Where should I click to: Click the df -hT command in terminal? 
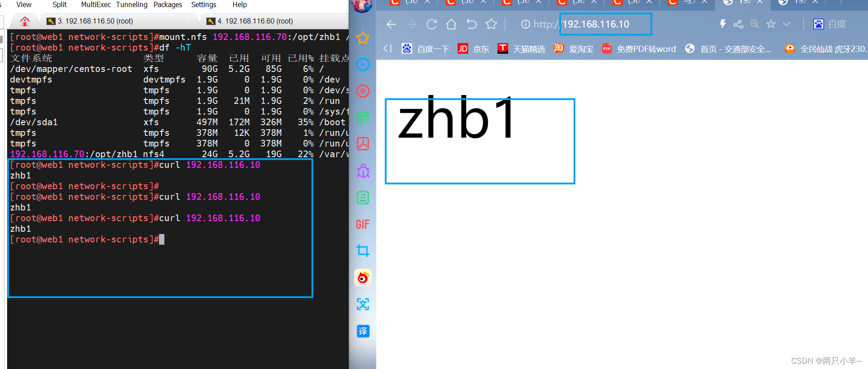[175, 48]
